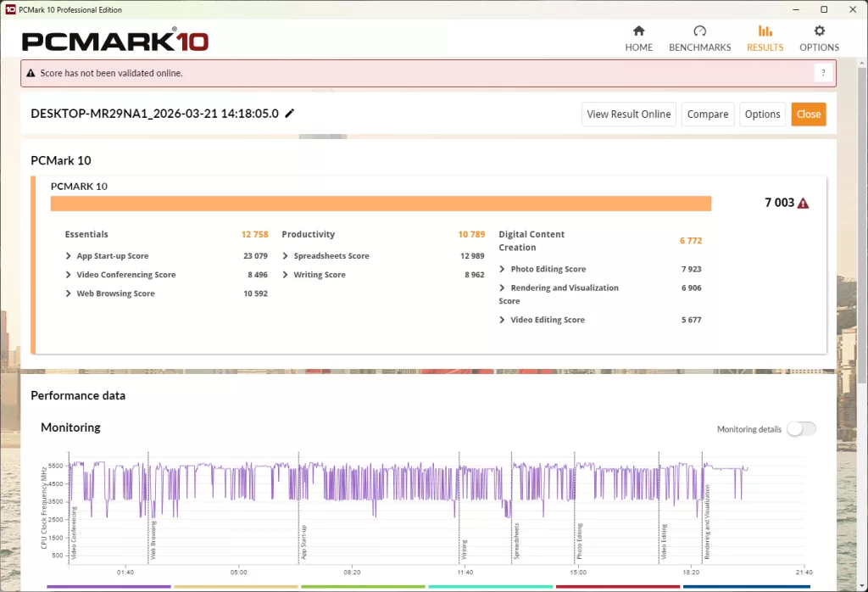This screenshot has width=868, height=592.
Task: Expand the Spreadsheets Score row
Action: pyautogui.click(x=285, y=256)
